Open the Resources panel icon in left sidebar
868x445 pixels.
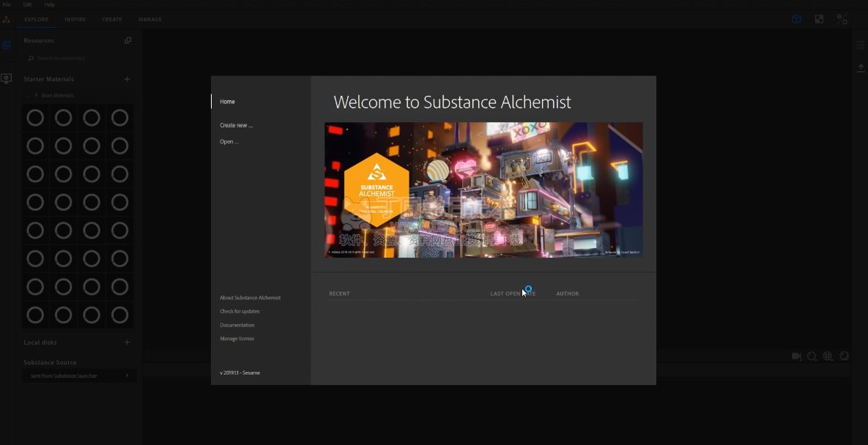pos(7,45)
